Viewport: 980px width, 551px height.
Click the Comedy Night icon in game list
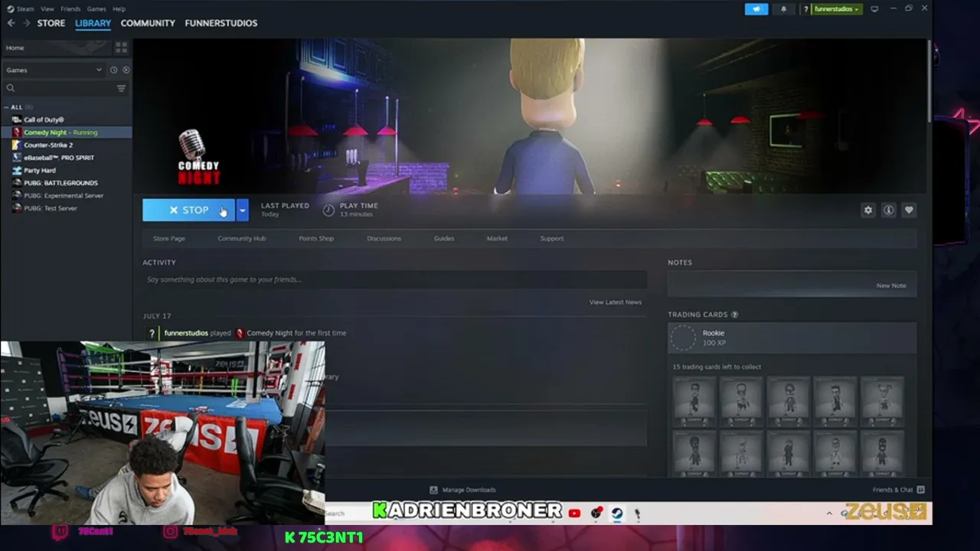coord(17,132)
